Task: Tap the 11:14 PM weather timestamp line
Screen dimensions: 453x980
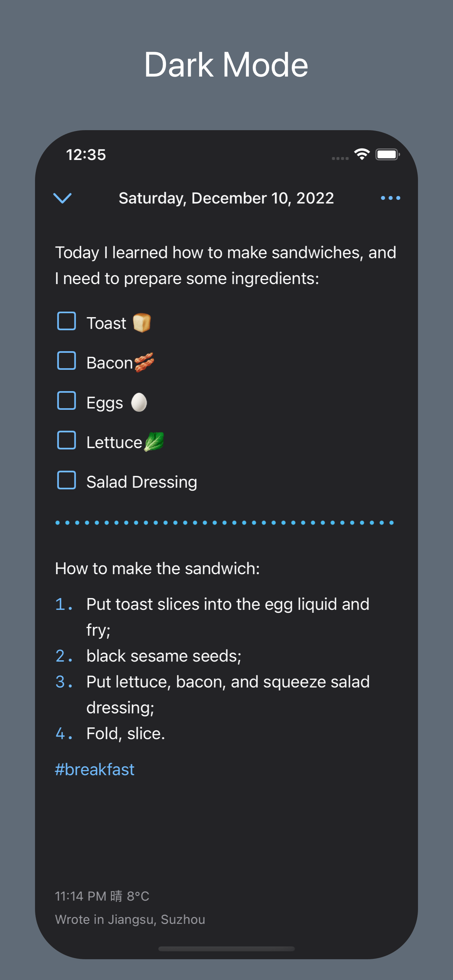Action: pos(102,896)
